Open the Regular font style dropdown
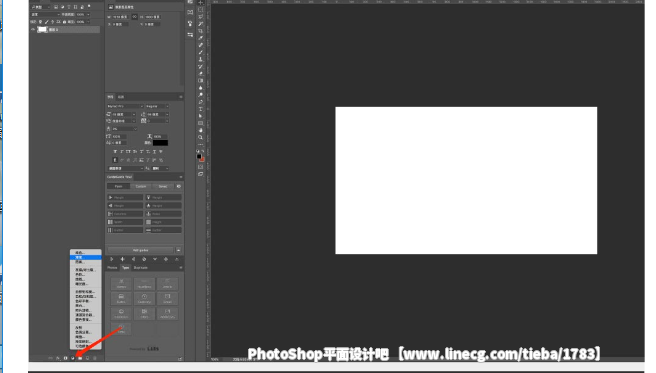The image size is (656, 373). 157,106
